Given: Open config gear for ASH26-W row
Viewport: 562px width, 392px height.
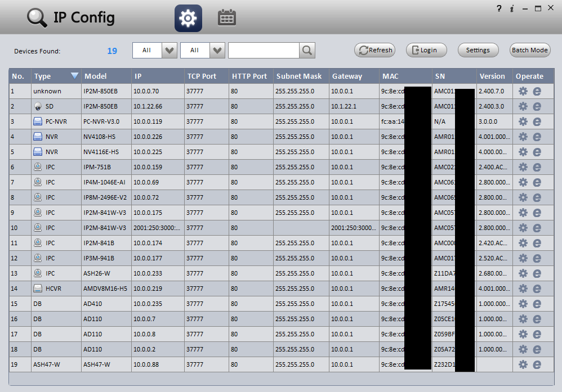Looking at the screenshot, I should (523, 273).
